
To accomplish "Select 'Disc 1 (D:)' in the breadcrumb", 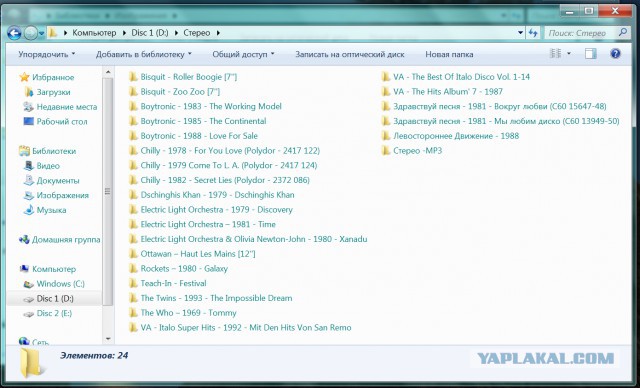I will [150, 33].
